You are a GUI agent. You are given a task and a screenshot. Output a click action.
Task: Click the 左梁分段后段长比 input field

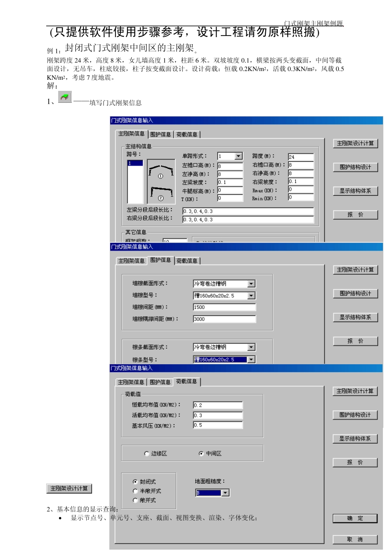(248, 211)
